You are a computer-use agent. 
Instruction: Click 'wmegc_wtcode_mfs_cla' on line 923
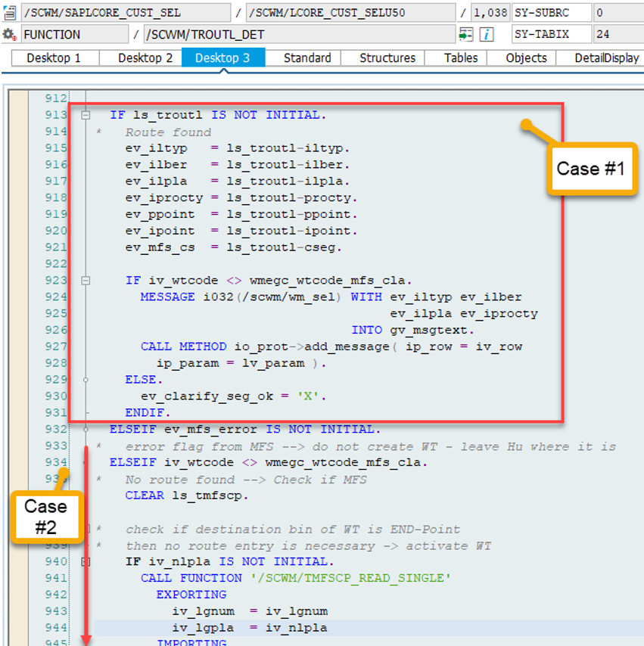pos(330,281)
